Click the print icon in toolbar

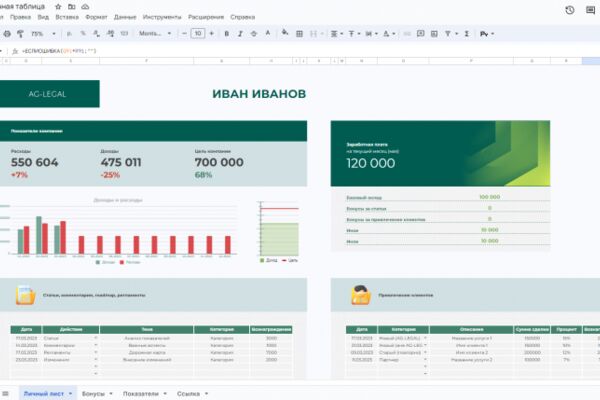tap(7, 34)
